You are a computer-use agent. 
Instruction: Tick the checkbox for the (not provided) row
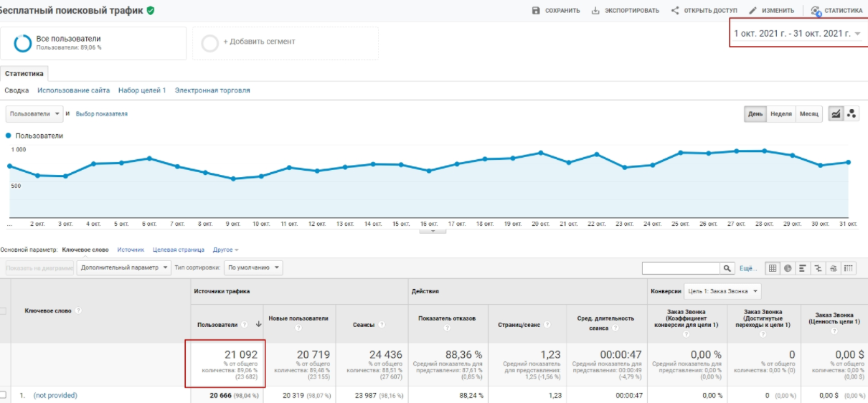[x=4, y=395]
